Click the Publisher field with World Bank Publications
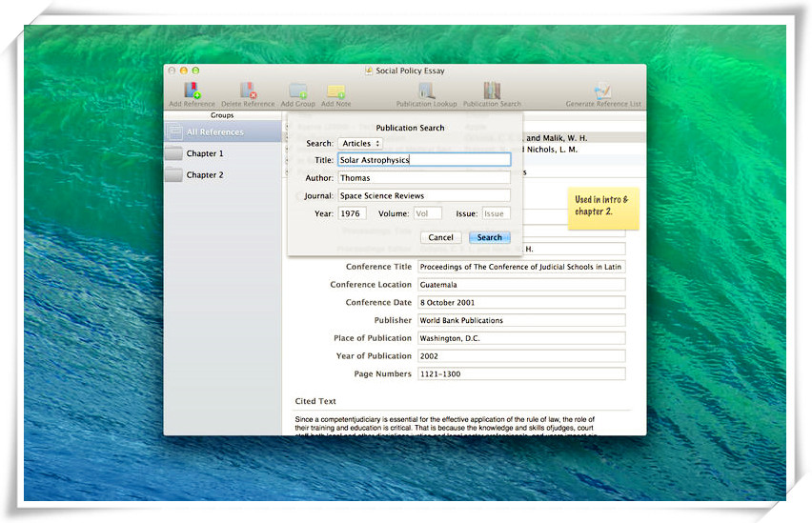The height and width of the screenshot is (523, 812). pyautogui.click(x=521, y=321)
